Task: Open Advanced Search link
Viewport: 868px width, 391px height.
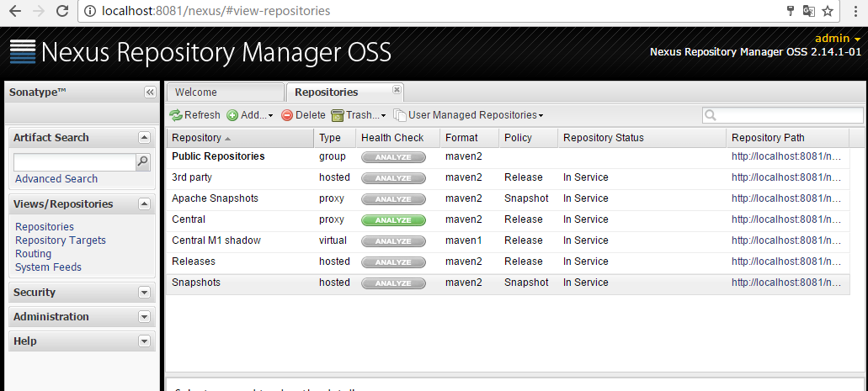Action: (x=56, y=178)
